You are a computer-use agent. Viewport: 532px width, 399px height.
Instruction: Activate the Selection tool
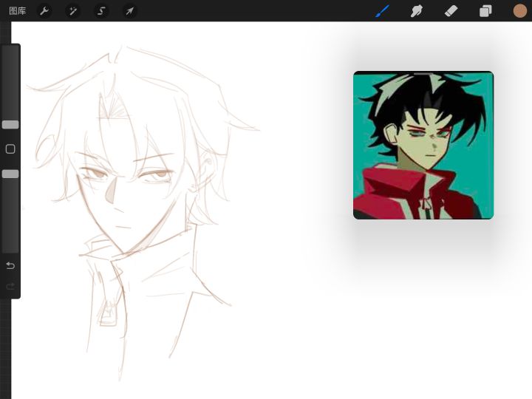coord(101,11)
